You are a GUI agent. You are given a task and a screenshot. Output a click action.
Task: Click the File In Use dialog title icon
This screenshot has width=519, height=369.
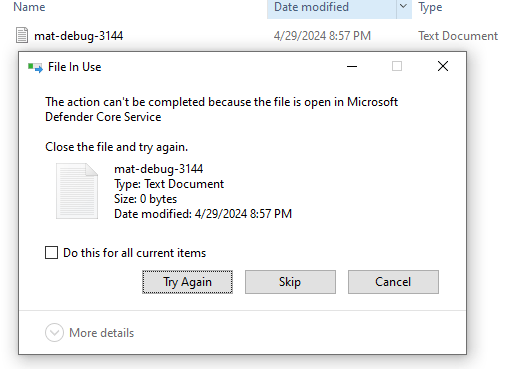[35, 67]
